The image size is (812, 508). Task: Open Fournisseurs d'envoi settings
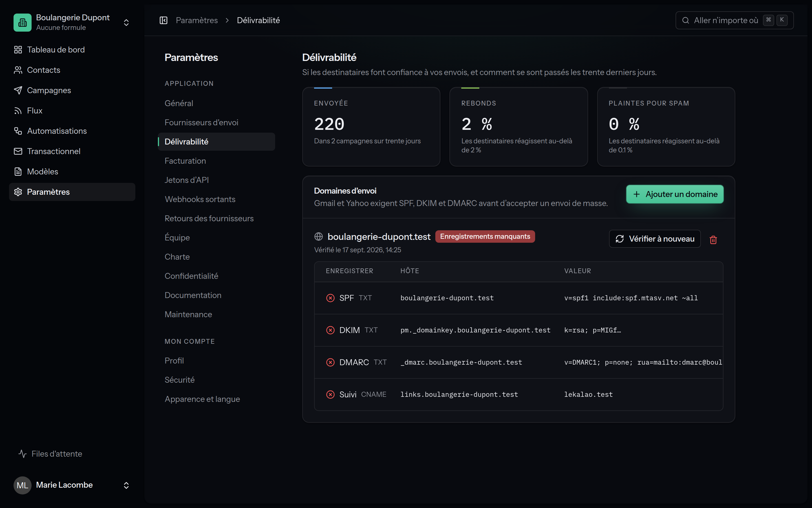pyautogui.click(x=217, y=123)
